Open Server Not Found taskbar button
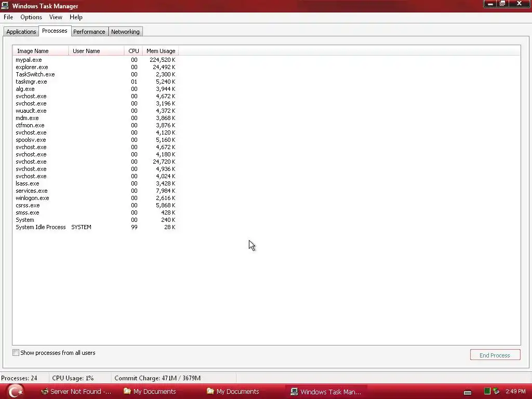This screenshot has height=399, width=532. click(x=76, y=392)
